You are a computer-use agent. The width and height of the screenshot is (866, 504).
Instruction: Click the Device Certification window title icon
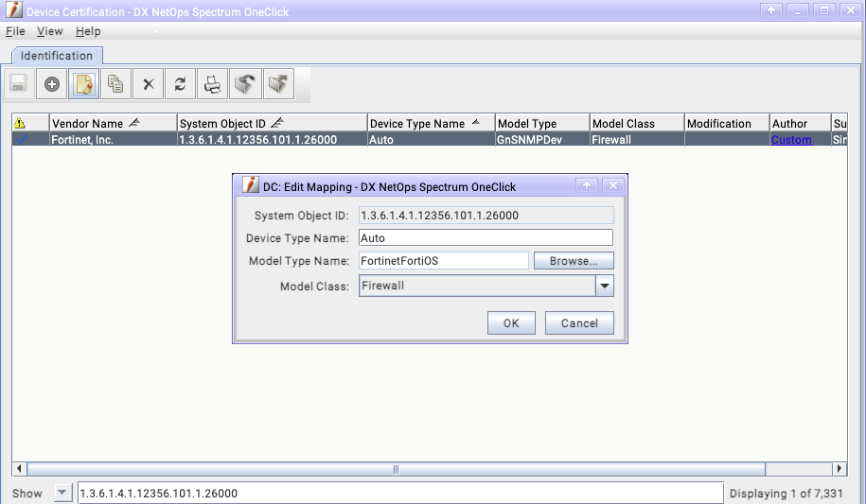[x=14, y=9]
